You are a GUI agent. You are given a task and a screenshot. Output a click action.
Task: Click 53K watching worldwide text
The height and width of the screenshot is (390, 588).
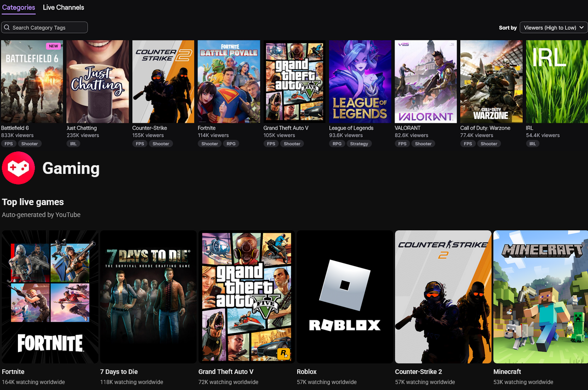pos(523,382)
